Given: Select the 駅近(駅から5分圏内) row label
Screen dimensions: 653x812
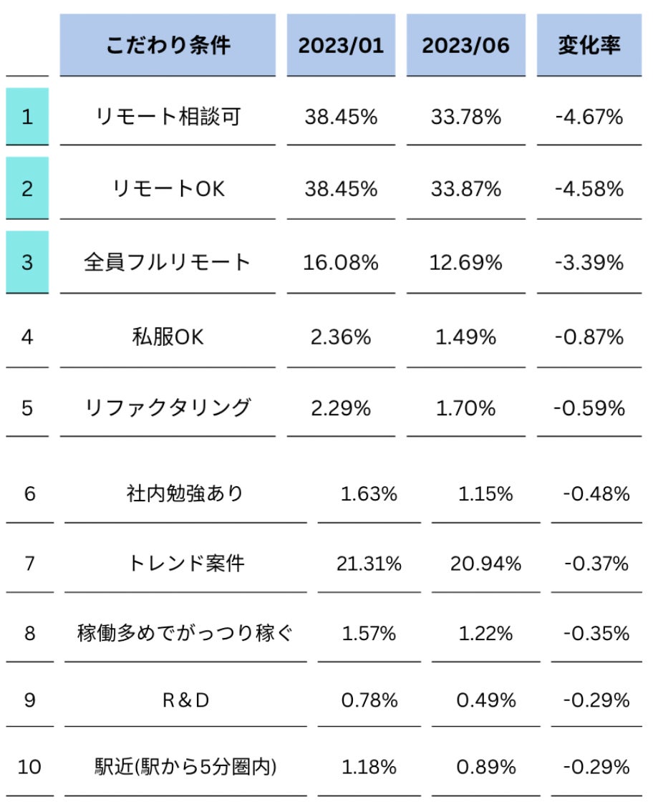Looking at the screenshot, I should [185, 766].
